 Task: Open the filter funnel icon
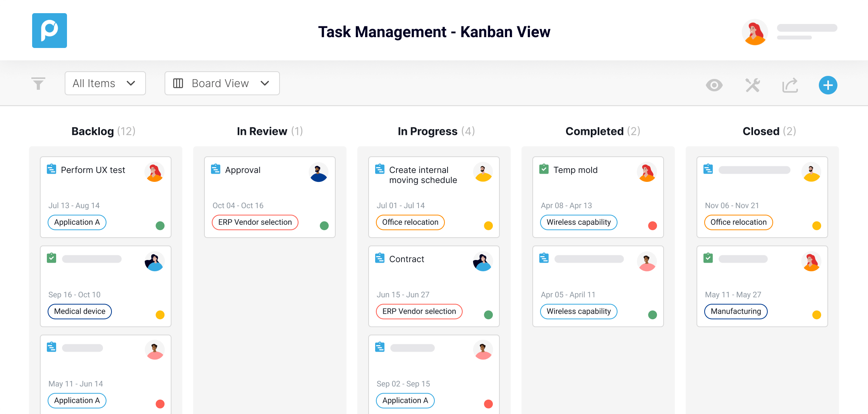[x=38, y=84]
